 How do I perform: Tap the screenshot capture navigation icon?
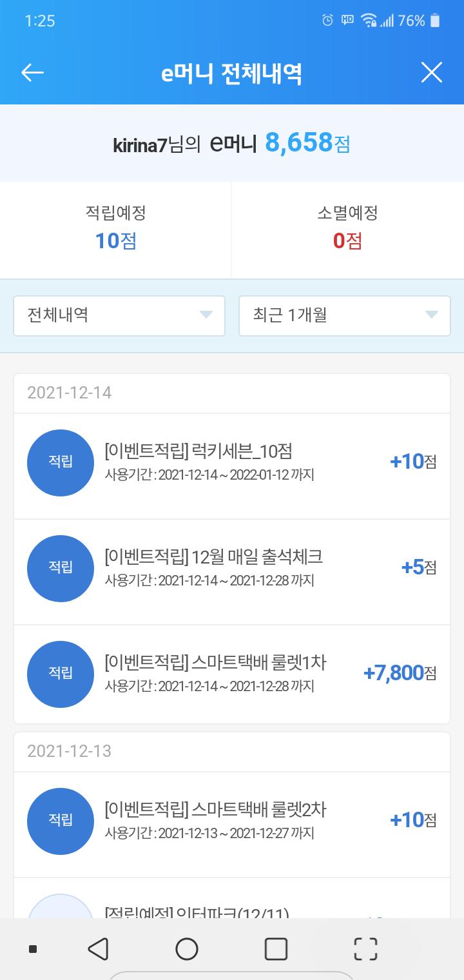365,948
